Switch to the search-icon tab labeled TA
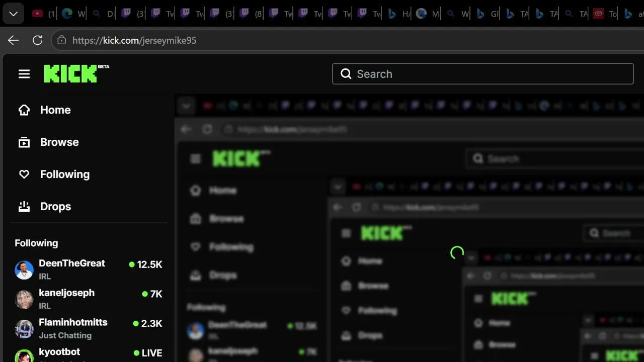Image resolution: width=644 pixels, height=362 pixels. [x=576, y=14]
